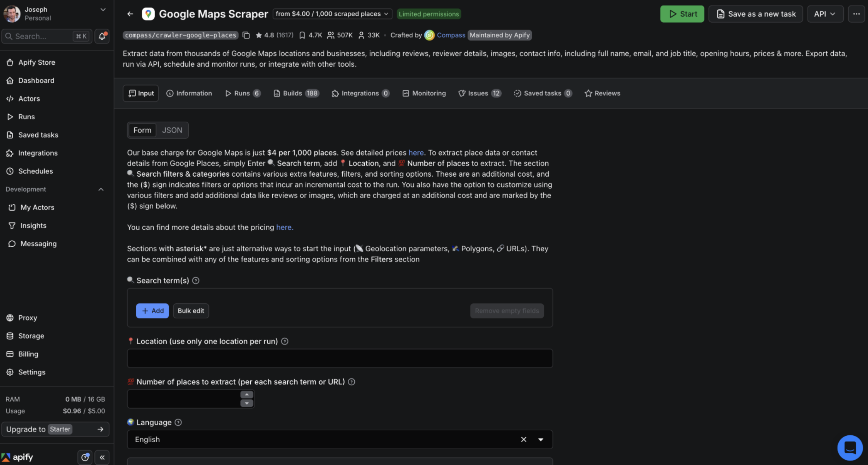Open the Runs tab with 6 runs
The width and height of the screenshot is (868, 465).
pos(243,93)
